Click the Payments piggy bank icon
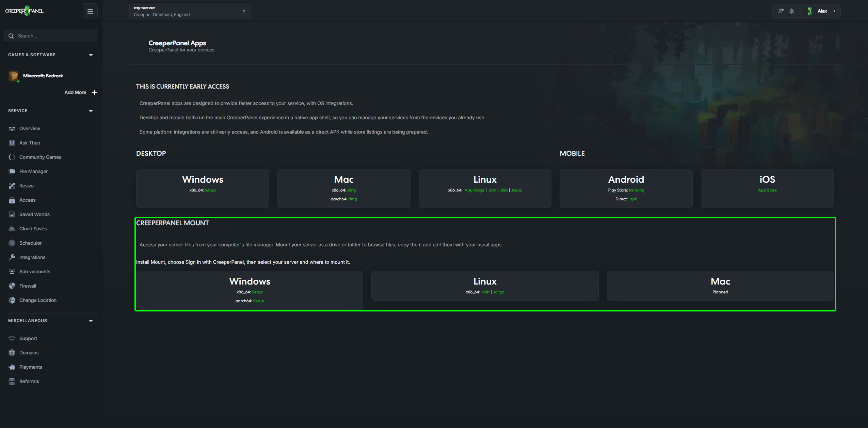 coord(12,367)
